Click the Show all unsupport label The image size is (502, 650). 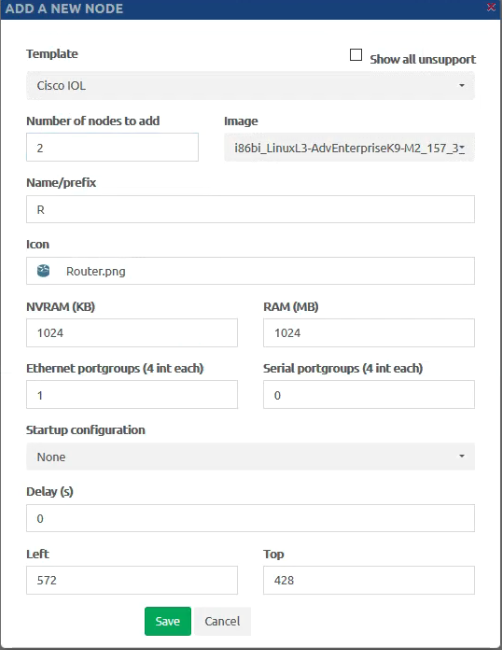[x=423, y=59]
